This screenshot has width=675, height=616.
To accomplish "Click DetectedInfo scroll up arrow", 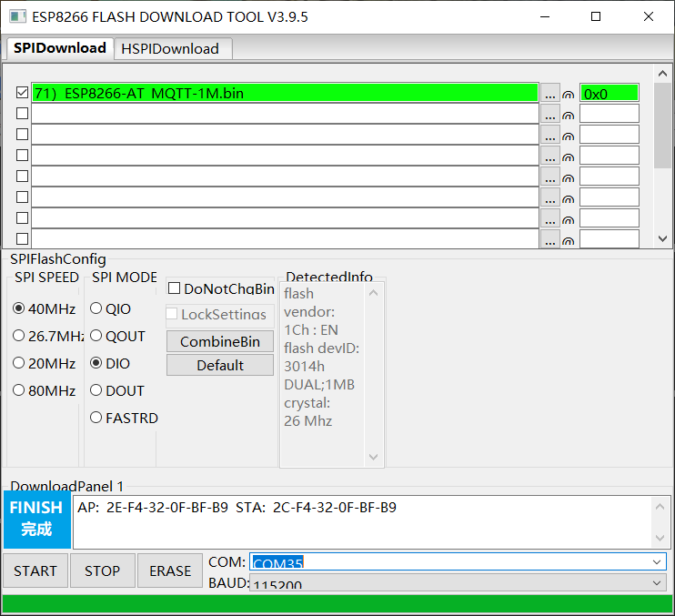I will (373, 293).
